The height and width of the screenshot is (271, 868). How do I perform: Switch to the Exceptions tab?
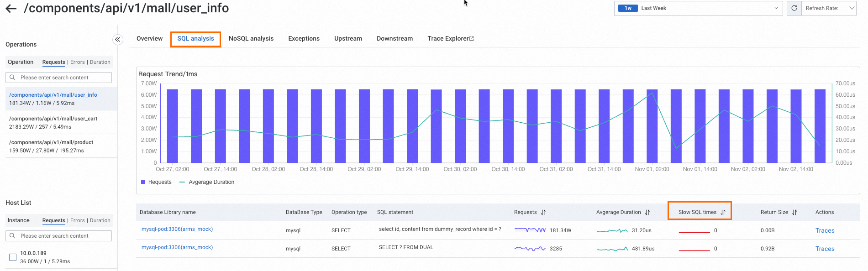(304, 39)
